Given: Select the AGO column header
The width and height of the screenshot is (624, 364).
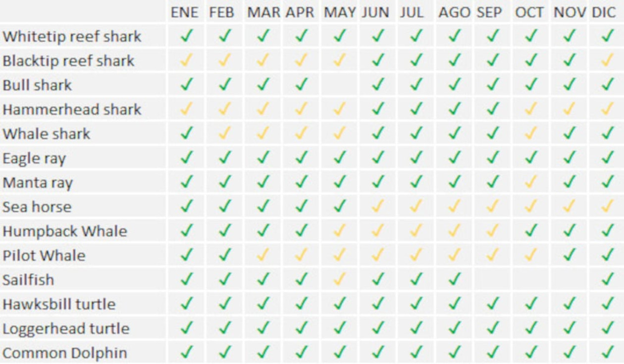Looking at the screenshot, I should pyautogui.click(x=454, y=13).
